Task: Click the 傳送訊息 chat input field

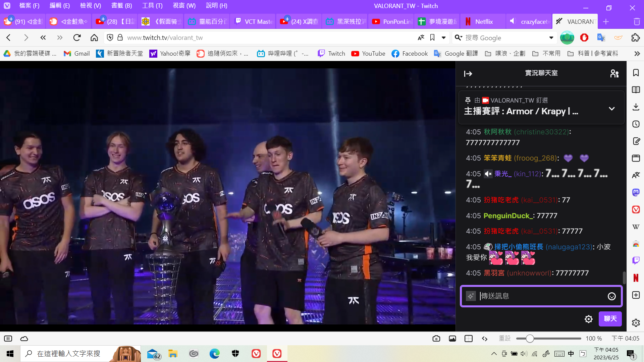Action: (x=541, y=296)
